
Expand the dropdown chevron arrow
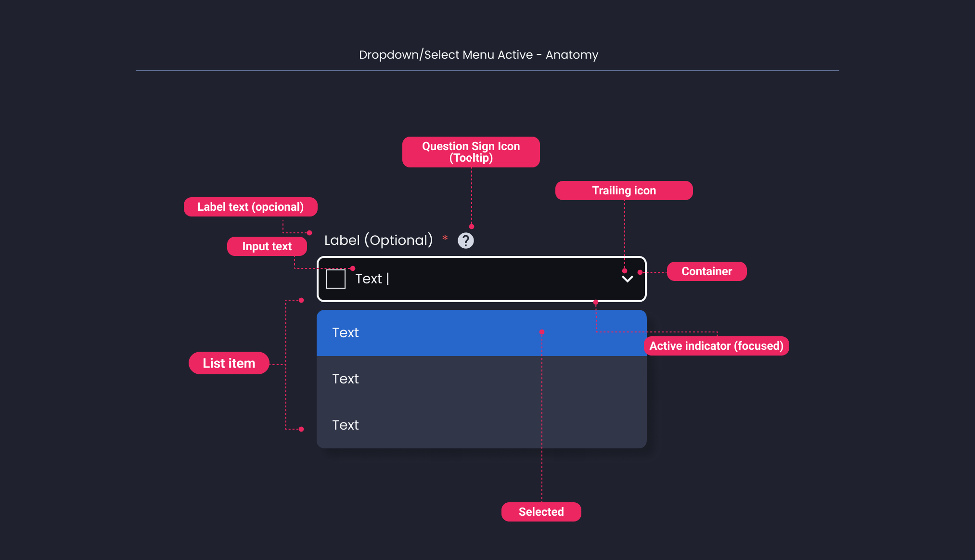[627, 279]
